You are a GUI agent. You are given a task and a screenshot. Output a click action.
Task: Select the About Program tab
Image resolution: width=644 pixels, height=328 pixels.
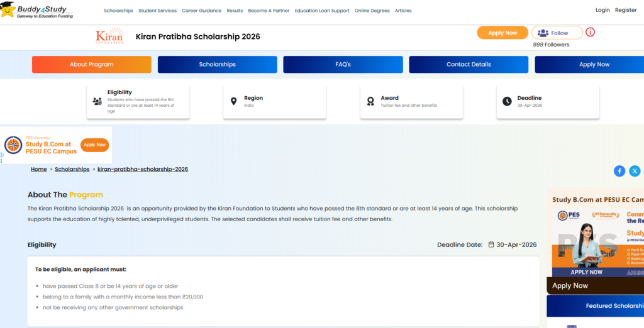(x=92, y=65)
